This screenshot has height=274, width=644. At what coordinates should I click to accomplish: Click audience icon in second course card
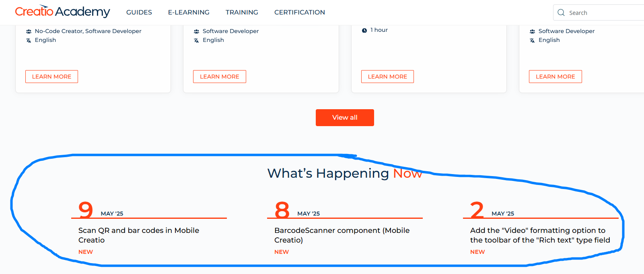(196, 31)
